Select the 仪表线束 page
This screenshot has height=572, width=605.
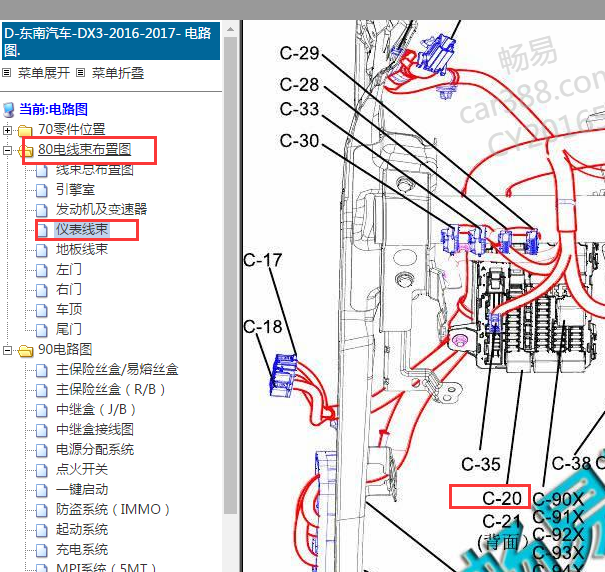coord(82,229)
